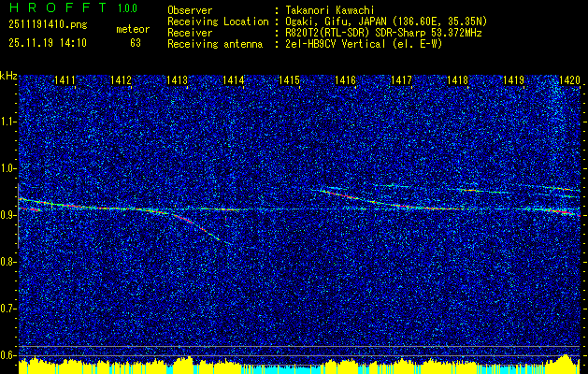
Task: Click the 1419 time marker
Action: pyautogui.click(x=513, y=80)
